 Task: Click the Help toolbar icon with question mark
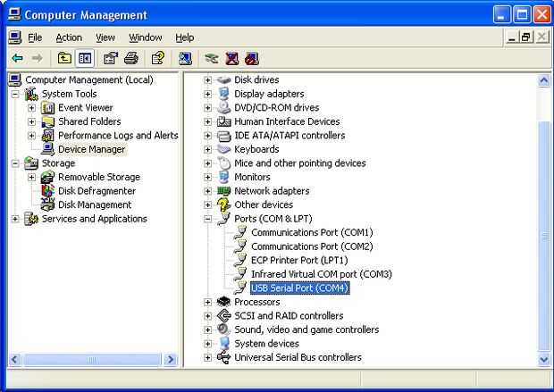pyautogui.click(x=157, y=58)
